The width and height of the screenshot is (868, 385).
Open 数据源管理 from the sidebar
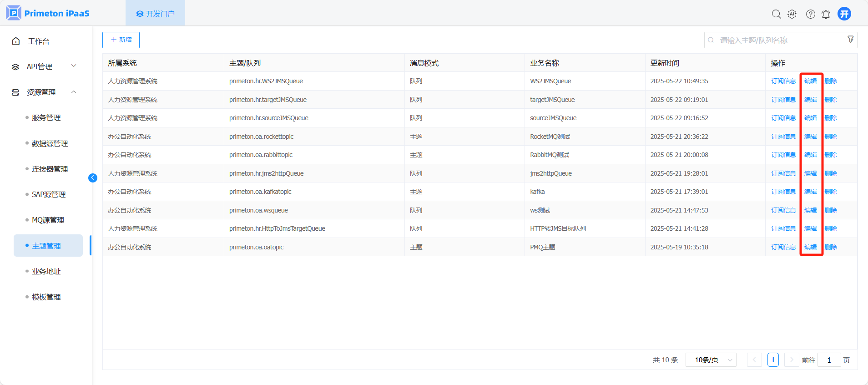[50, 143]
